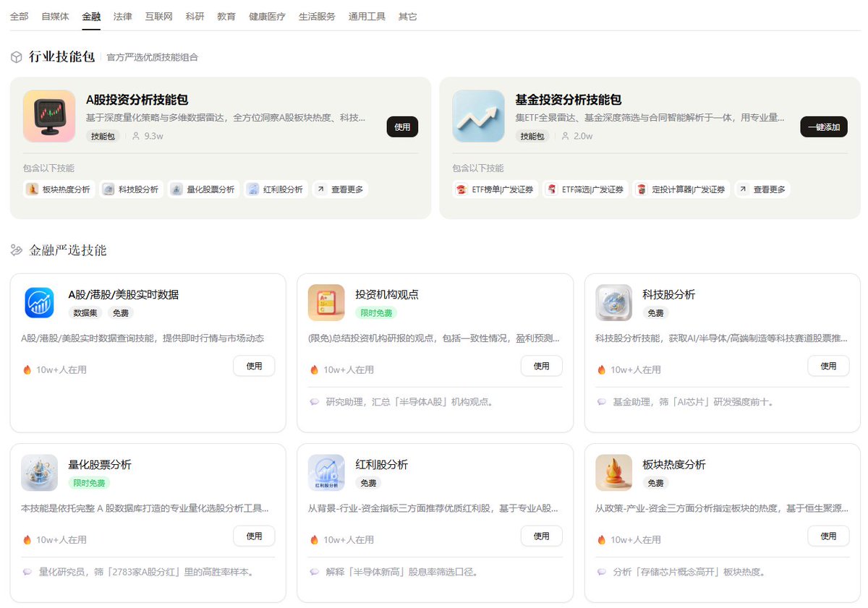Click the 科技股分析 card icon

[613, 302]
